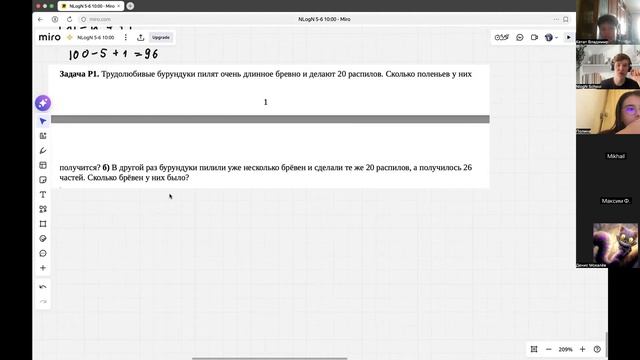640x360 pixels.
Task: Click the third participant video with the glasses
Action: 608,112
